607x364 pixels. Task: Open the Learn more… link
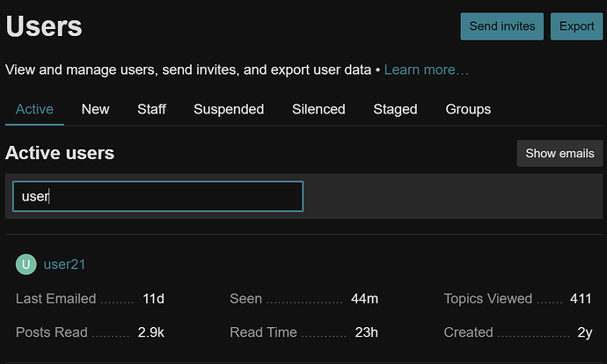point(426,69)
